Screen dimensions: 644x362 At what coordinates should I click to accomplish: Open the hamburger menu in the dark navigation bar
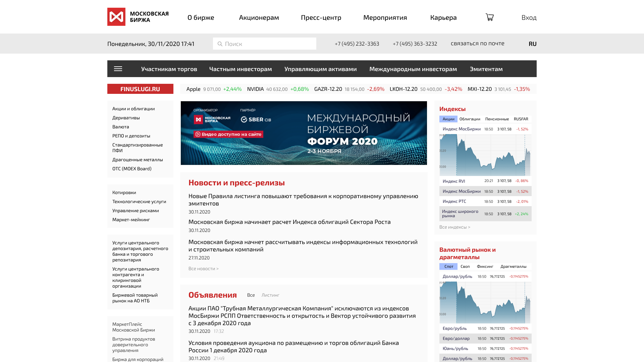tap(118, 69)
